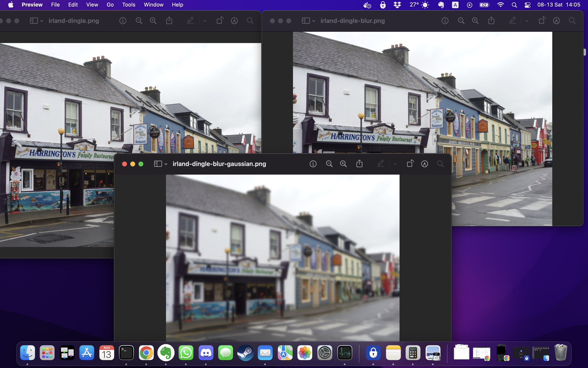
Task: Click the irland-dingle.png window title
Action: click(74, 21)
